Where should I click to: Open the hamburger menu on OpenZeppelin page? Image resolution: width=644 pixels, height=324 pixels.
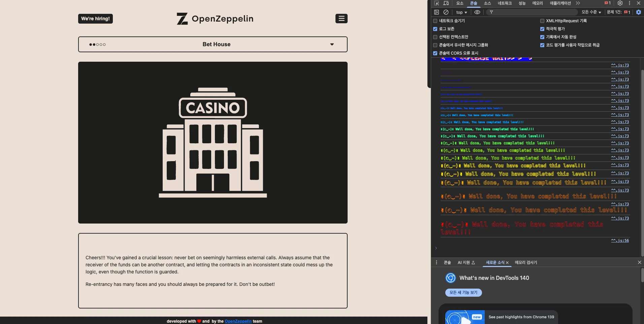click(341, 19)
